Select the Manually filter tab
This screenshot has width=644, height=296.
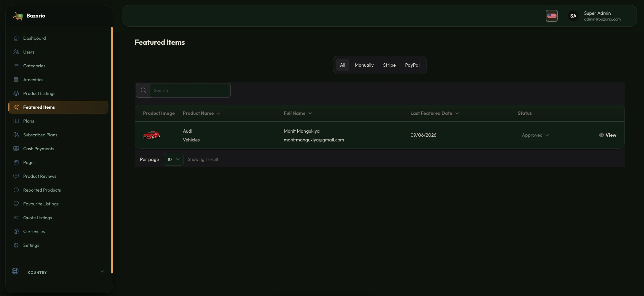(364, 65)
